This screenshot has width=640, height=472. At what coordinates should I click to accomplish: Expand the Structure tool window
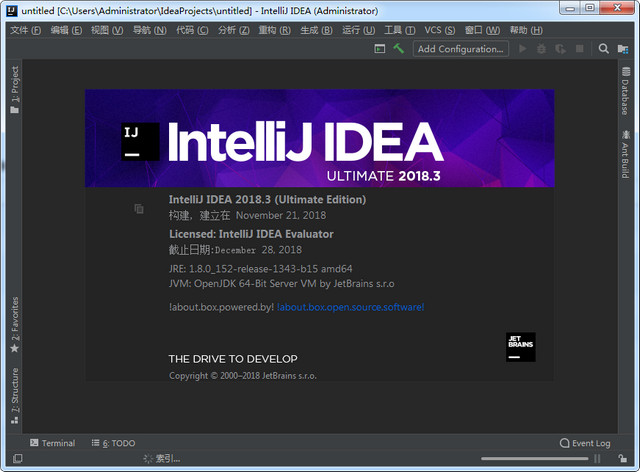click(15, 390)
